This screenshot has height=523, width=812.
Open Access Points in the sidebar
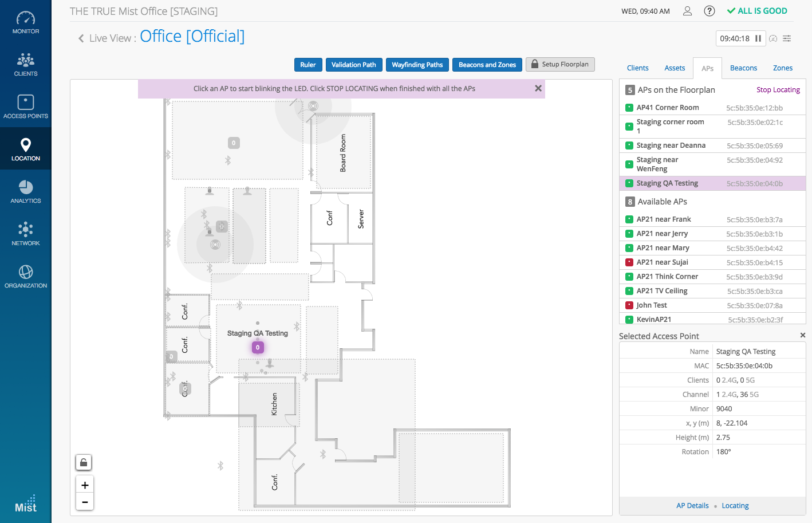click(x=26, y=107)
